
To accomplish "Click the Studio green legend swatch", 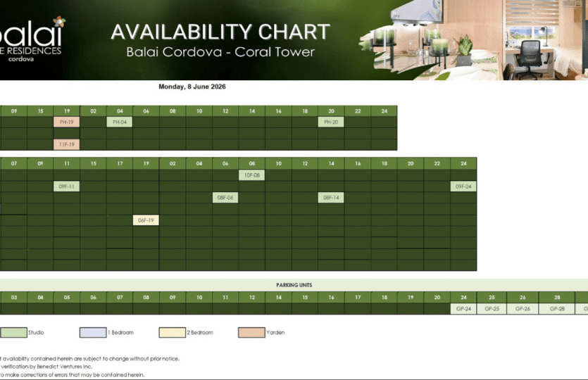I will [14, 332].
